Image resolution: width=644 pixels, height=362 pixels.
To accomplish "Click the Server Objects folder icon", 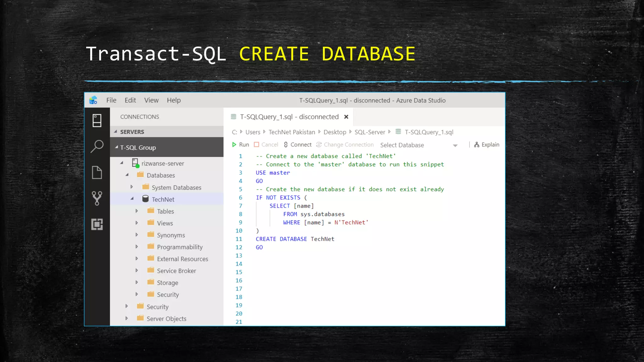I will coord(140,318).
